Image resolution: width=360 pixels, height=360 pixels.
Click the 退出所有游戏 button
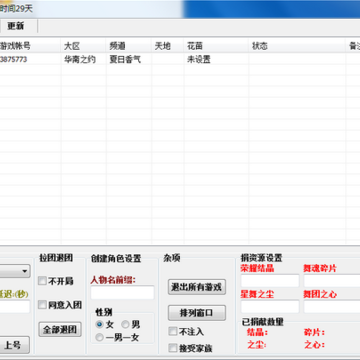[197, 287]
